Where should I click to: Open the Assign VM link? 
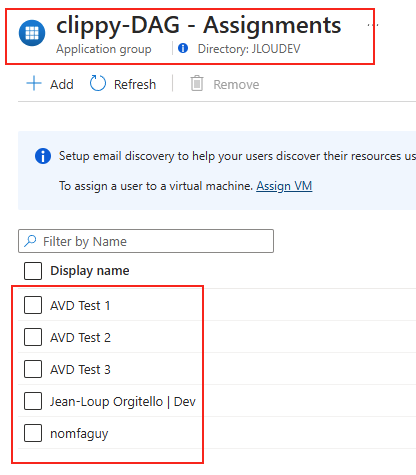coord(284,186)
